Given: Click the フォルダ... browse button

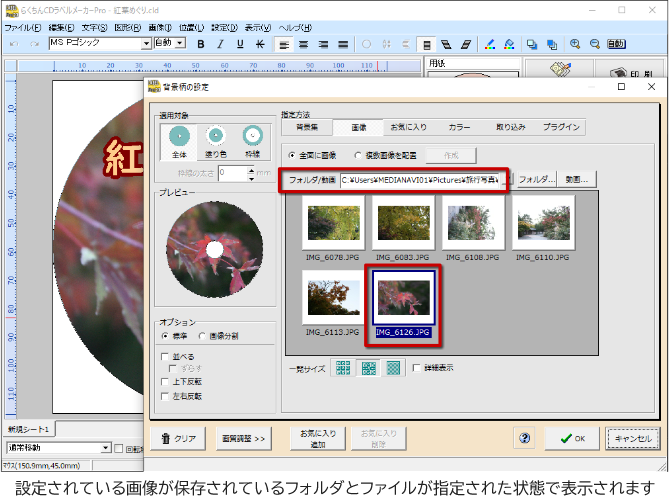Looking at the screenshot, I should pyautogui.click(x=536, y=180).
